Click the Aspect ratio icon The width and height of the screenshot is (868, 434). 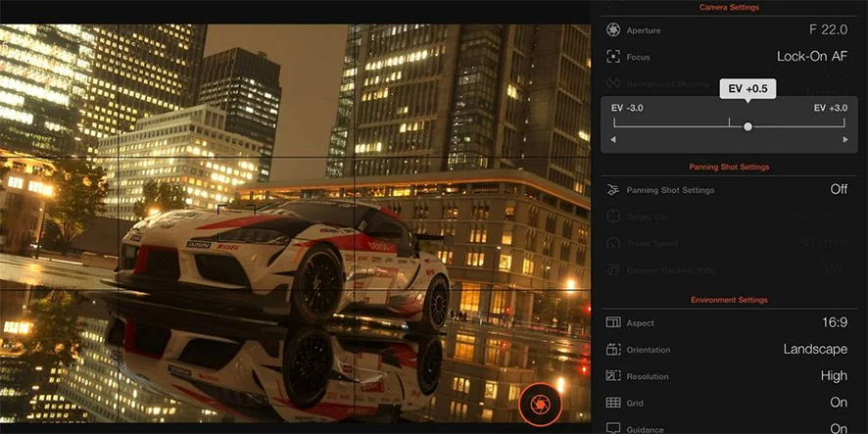613,322
